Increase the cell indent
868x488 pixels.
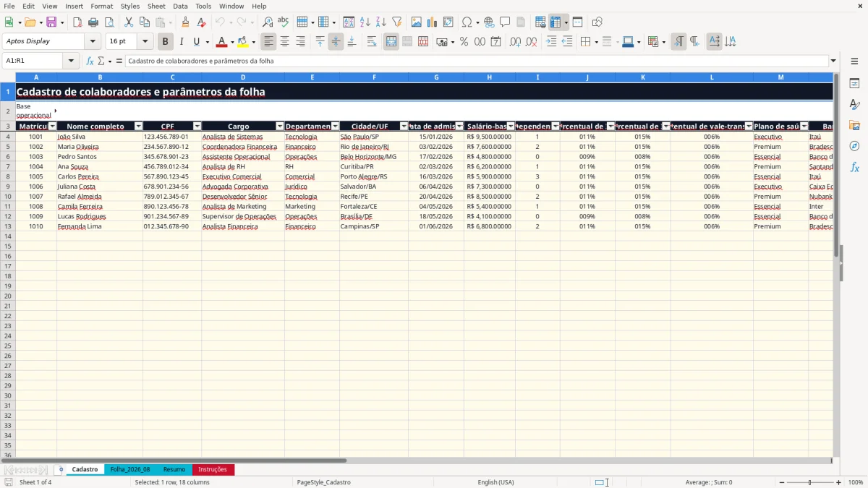pos(551,42)
